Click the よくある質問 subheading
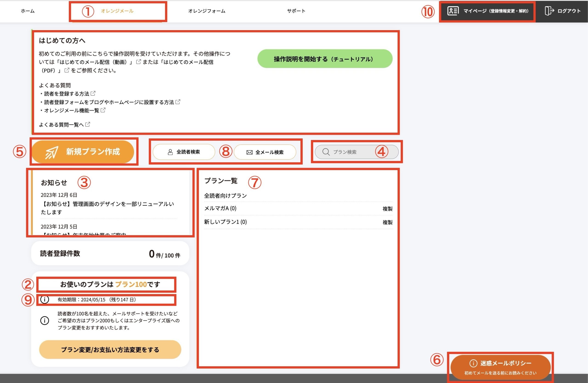This screenshot has width=588, height=383. pos(55,85)
